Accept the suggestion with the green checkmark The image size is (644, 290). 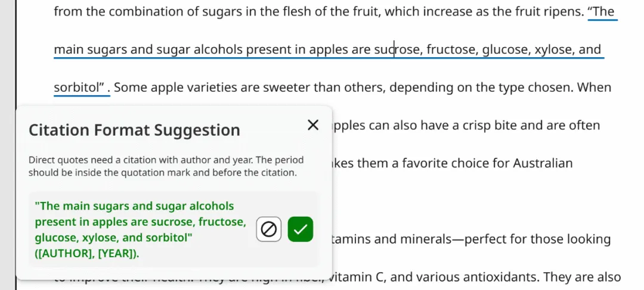point(301,229)
